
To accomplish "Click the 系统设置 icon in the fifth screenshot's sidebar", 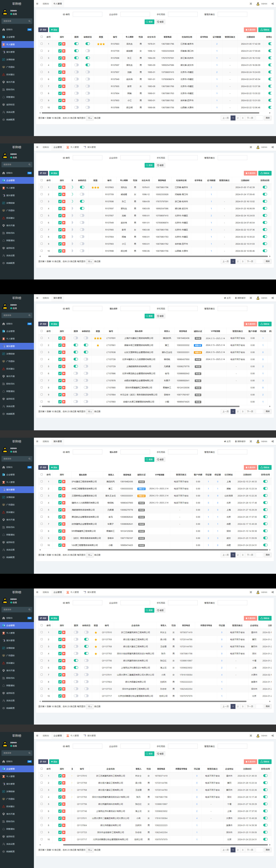I will [4, 701].
